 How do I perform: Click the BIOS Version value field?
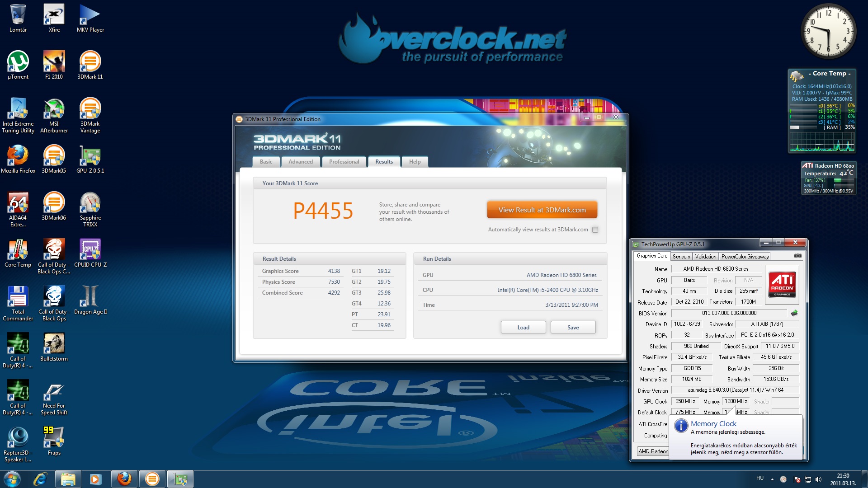(x=729, y=313)
